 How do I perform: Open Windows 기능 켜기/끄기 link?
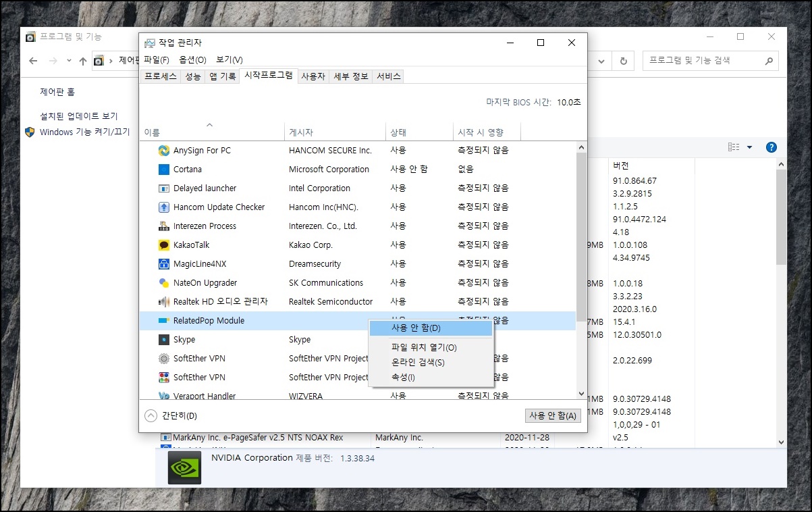[84, 132]
